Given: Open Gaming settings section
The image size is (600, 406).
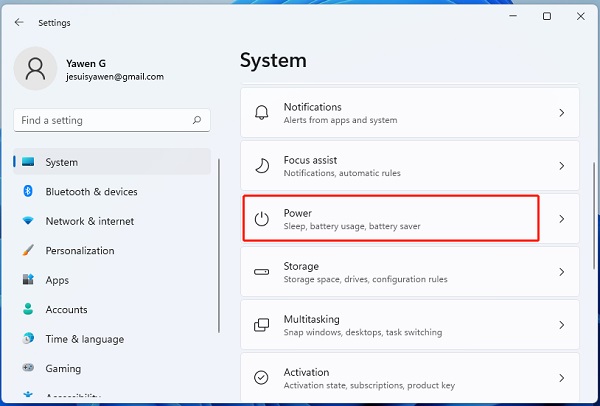Looking at the screenshot, I should [112, 368].
